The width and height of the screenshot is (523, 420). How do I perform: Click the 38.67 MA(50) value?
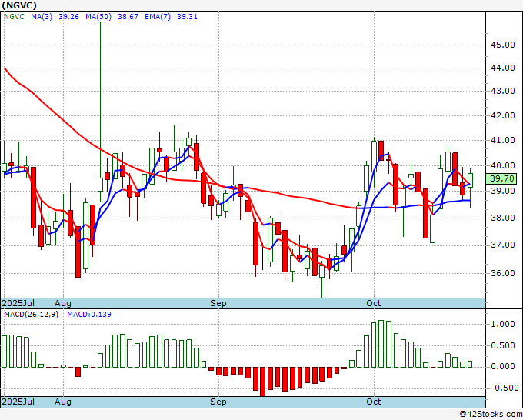click(128, 17)
